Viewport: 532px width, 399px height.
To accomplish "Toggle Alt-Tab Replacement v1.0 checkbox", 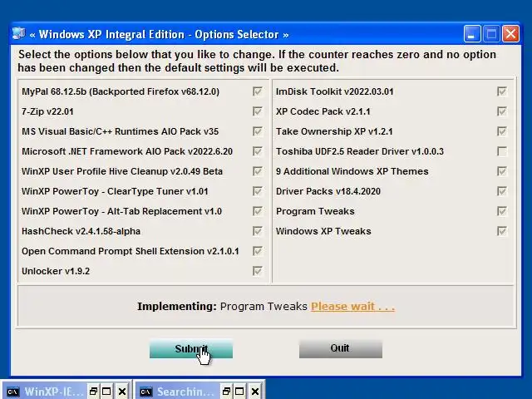I will [x=257, y=211].
